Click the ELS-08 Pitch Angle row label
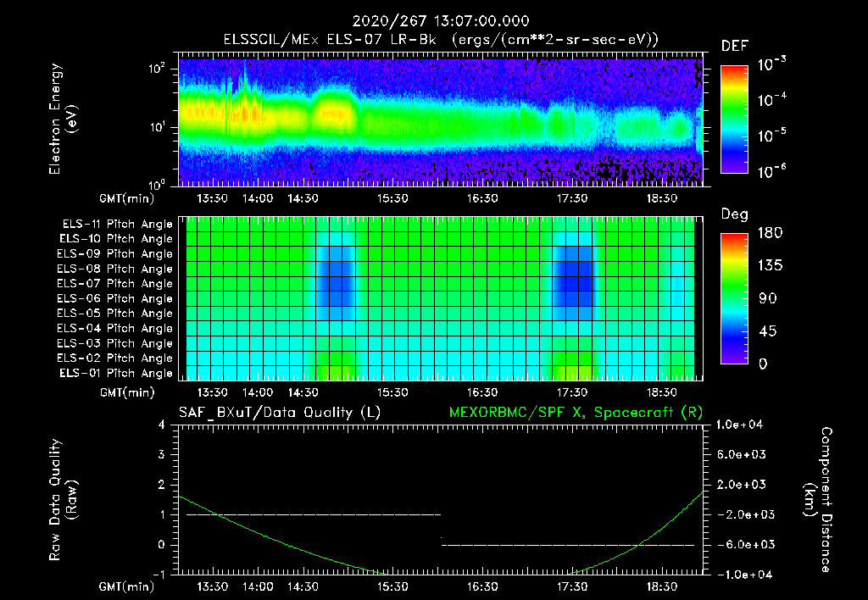This screenshot has height=600, width=868. coord(114,269)
